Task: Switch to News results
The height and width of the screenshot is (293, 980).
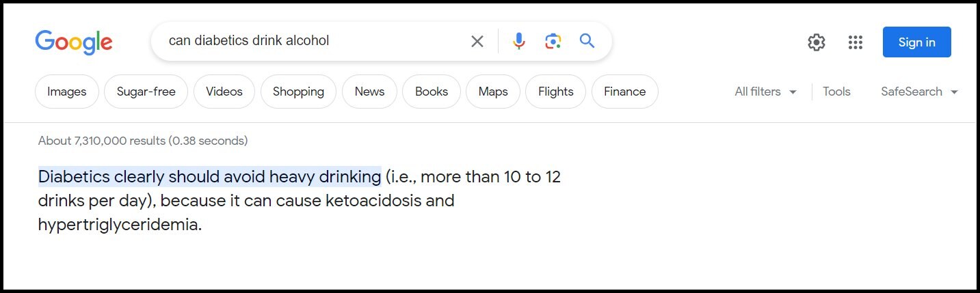Action: coord(369,92)
